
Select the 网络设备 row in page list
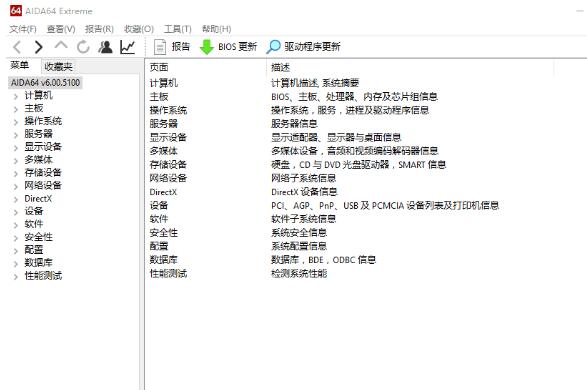[x=168, y=178]
